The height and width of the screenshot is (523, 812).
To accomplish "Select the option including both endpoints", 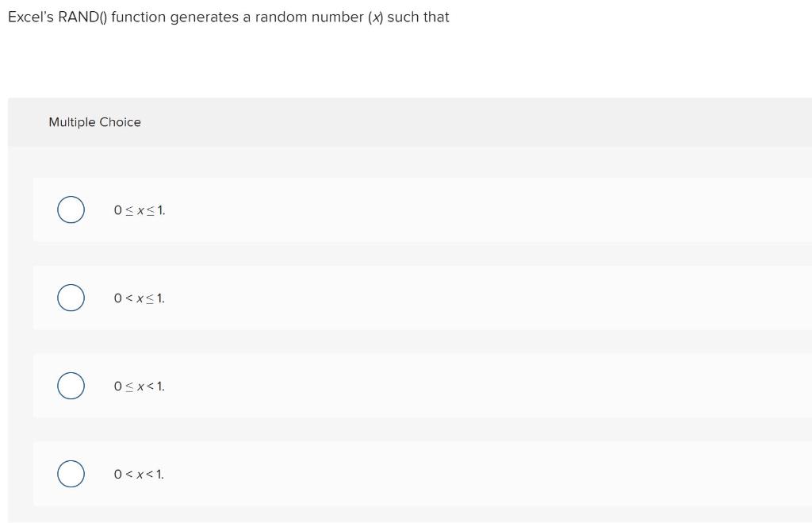I will coord(71,210).
